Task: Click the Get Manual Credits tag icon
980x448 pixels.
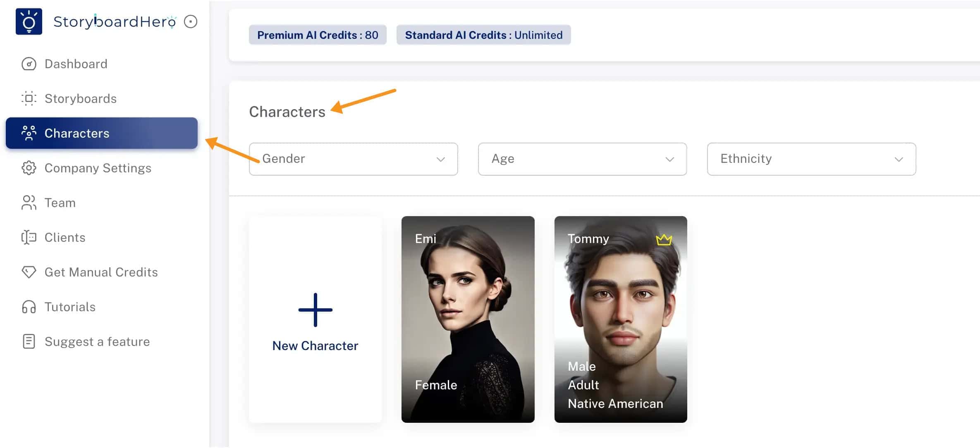Action: click(x=28, y=272)
